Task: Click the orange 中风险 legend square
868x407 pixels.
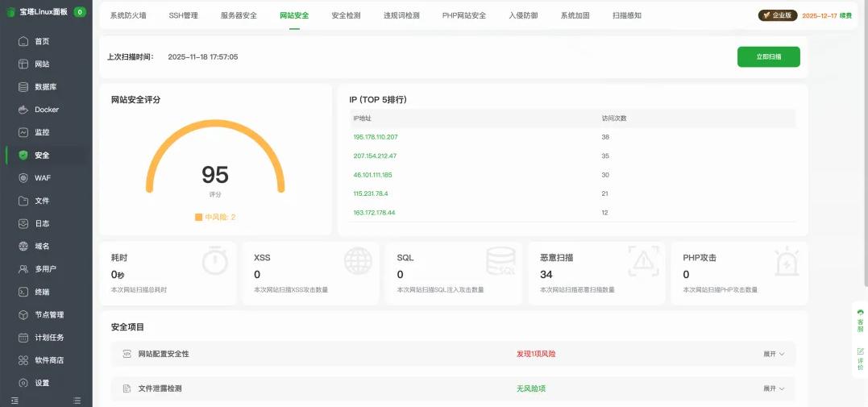Action: 199,217
